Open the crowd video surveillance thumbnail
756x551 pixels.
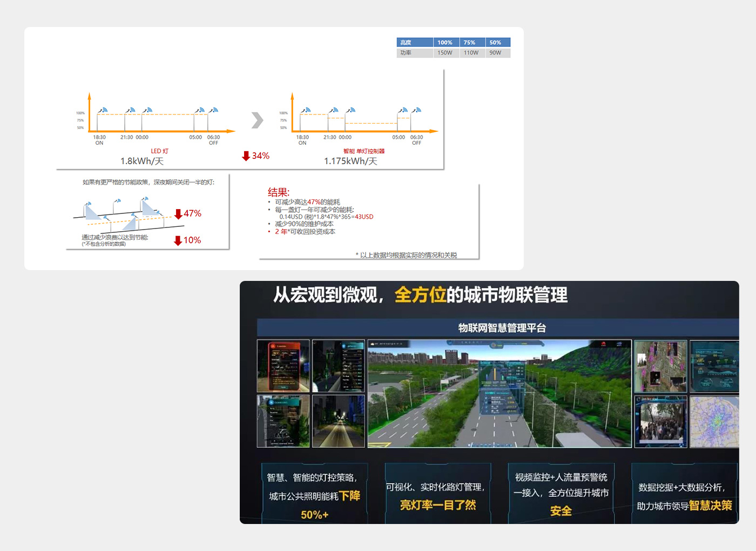[x=660, y=421]
